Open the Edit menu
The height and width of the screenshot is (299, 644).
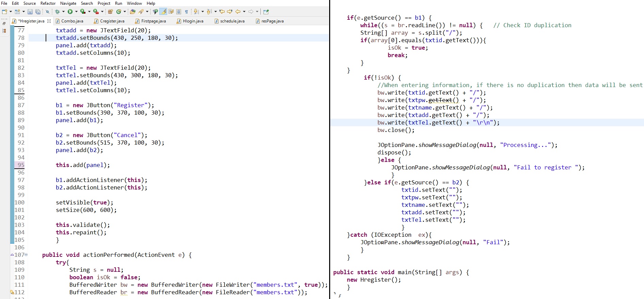pyautogui.click(x=15, y=3)
